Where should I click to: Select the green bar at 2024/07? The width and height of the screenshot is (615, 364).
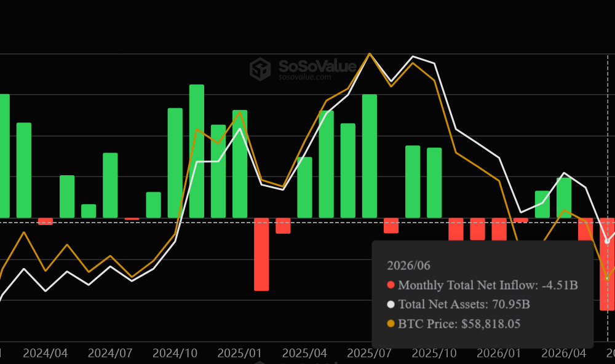coord(110,185)
